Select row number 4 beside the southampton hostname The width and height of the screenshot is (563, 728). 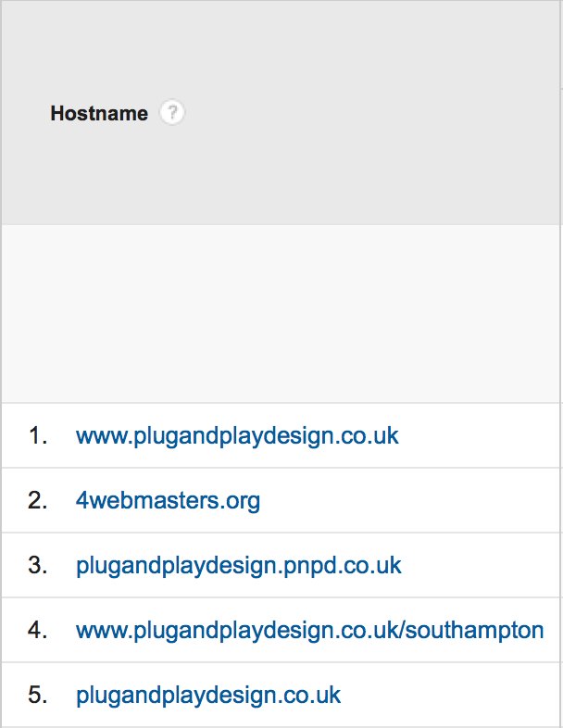(38, 631)
